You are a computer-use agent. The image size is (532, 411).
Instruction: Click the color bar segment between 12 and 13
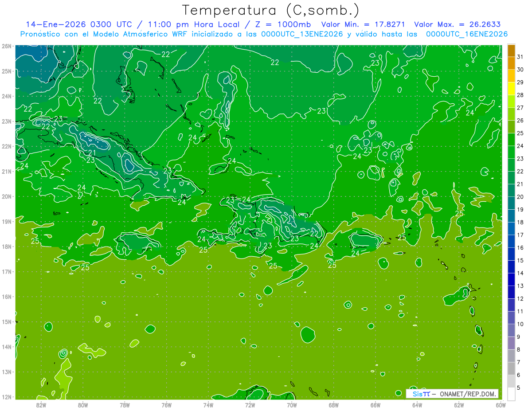[x=512, y=292]
